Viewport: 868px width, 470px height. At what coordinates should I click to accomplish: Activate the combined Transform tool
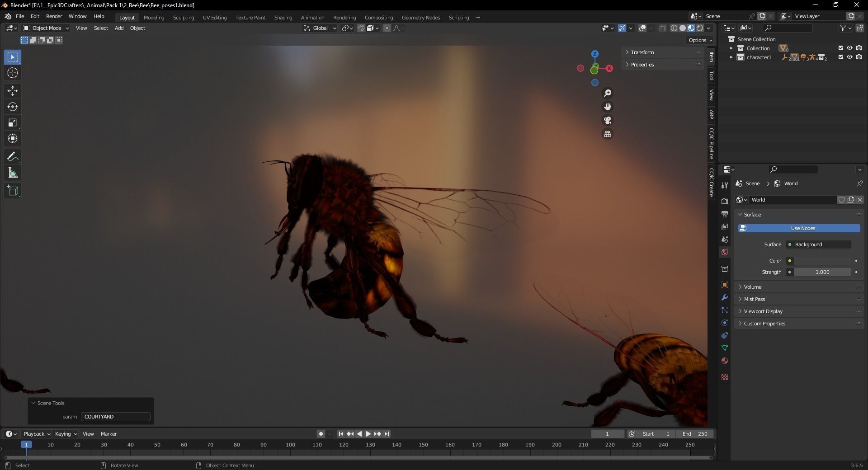point(13,138)
